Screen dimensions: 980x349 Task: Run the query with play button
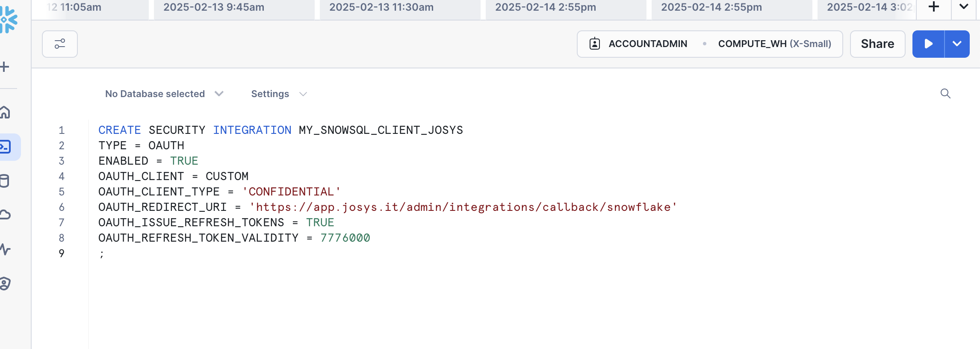point(928,44)
